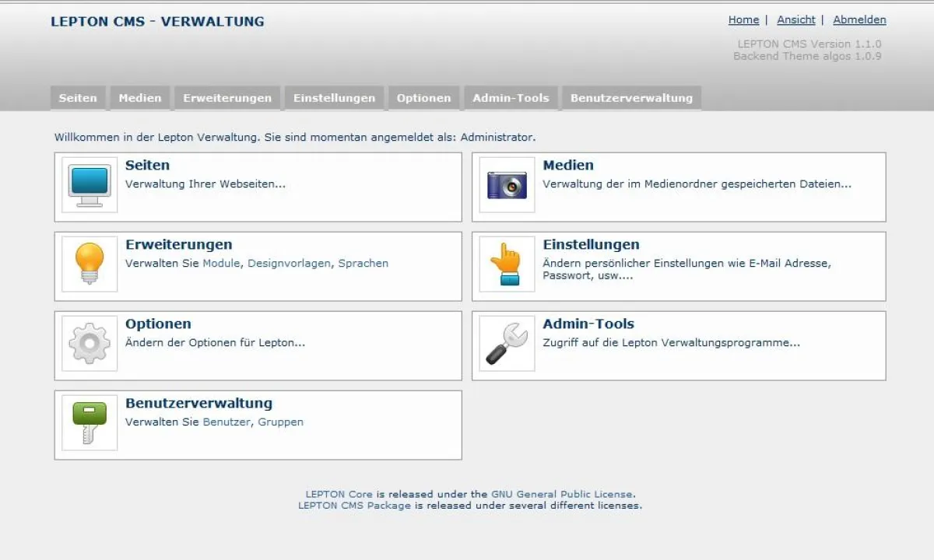Click the monitor icon for Seiten
This screenshot has width=934, height=560.
pos(88,184)
